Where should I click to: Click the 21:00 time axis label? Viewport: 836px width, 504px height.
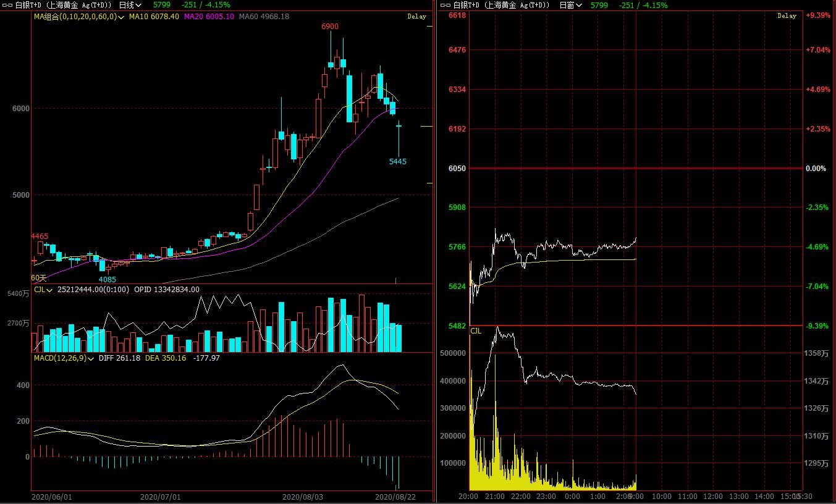point(495,496)
